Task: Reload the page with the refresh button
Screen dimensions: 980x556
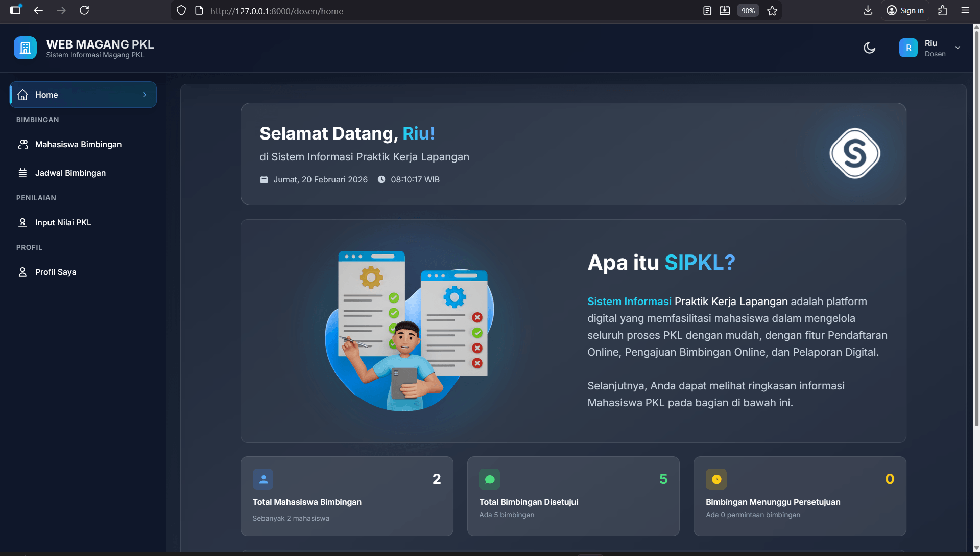Action: pos(84,10)
